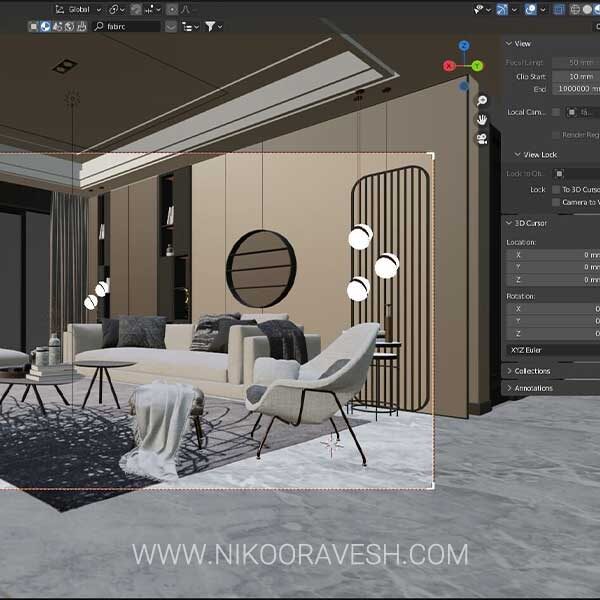
Task: Switch to solid shading sphere
Action: (x=587, y=10)
